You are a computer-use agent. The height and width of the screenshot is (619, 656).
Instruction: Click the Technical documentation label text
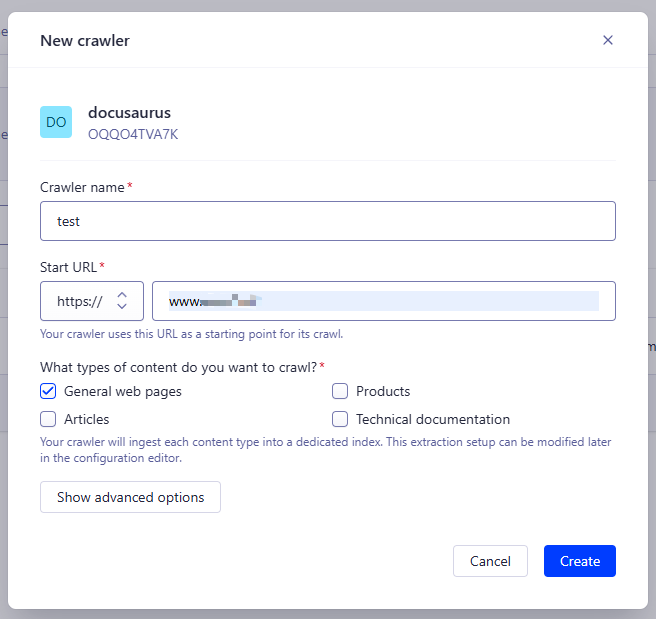[x=432, y=419]
